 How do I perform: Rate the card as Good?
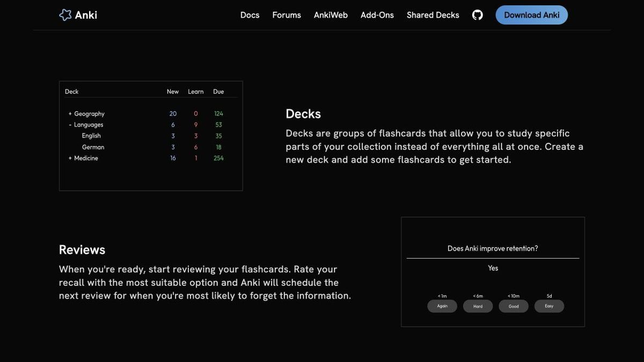(514, 306)
